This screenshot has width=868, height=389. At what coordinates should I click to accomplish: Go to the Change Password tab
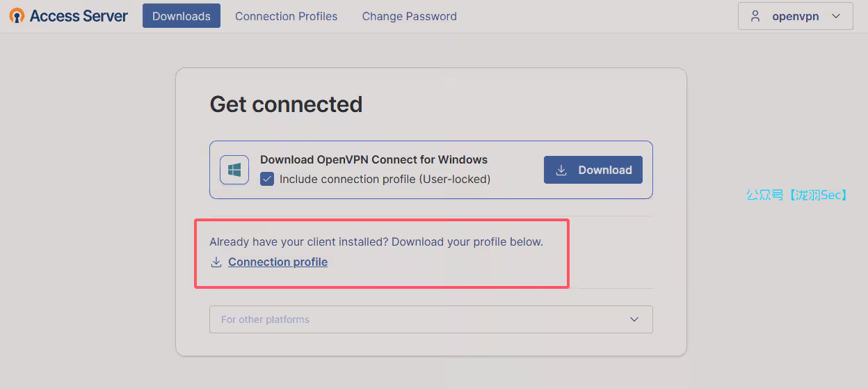409,16
